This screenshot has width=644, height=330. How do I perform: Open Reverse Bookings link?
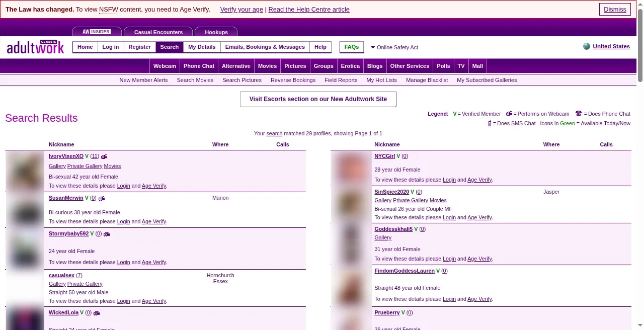point(293,80)
